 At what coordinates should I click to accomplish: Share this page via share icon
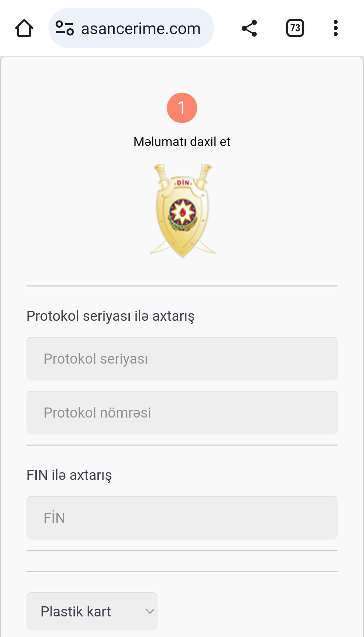249,28
